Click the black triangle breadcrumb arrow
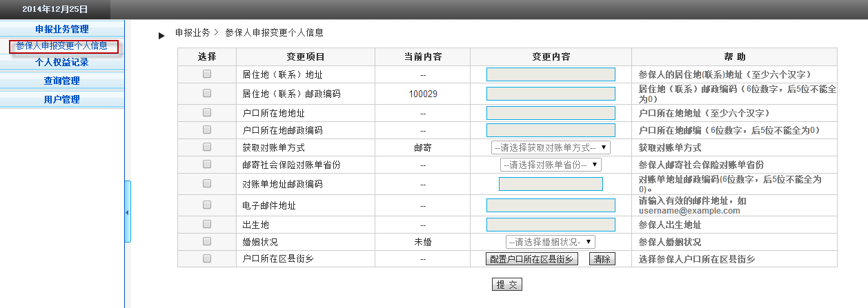This screenshot has width=868, height=308. 161,36
